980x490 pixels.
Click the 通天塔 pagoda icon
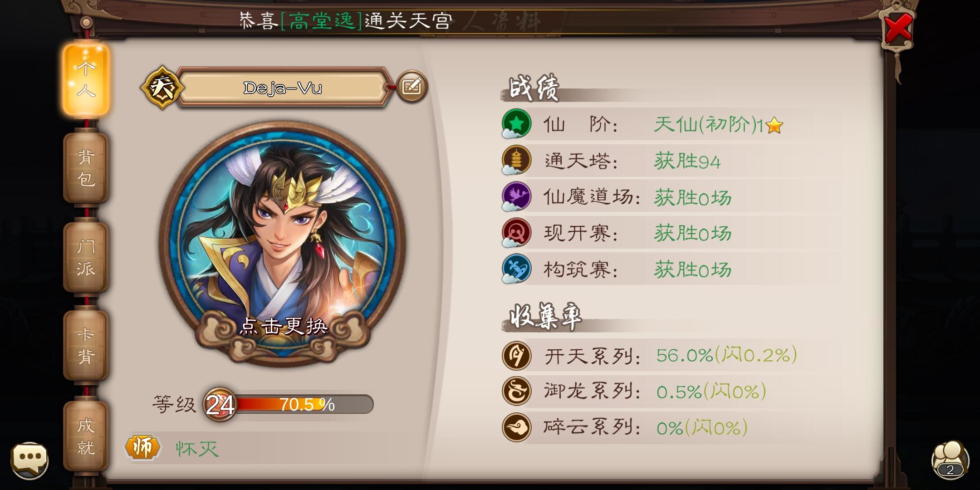click(x=517, y=160)
